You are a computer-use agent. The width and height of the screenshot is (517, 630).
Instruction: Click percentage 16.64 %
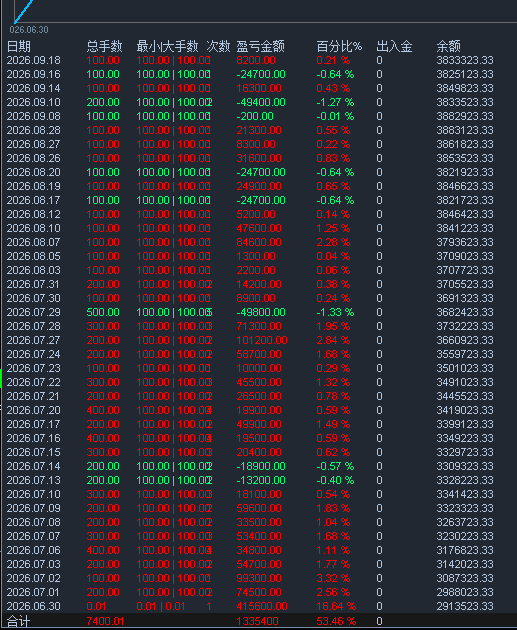(x=336, y=606)
